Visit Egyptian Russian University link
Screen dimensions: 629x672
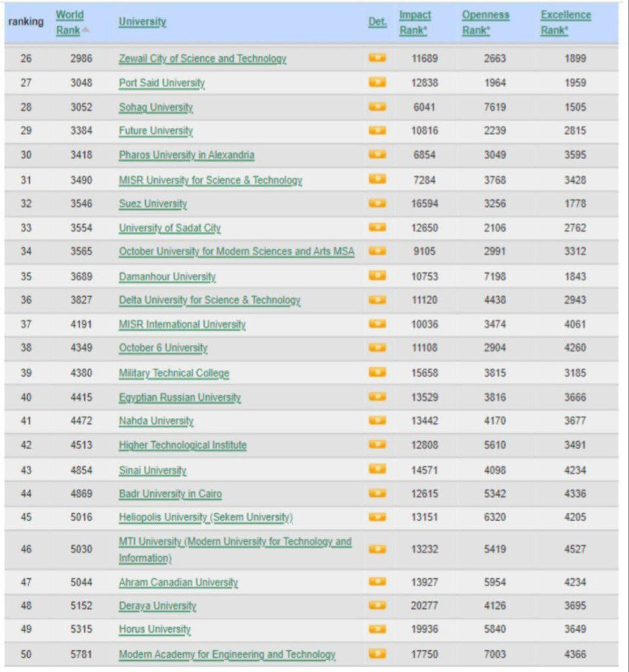180,398
